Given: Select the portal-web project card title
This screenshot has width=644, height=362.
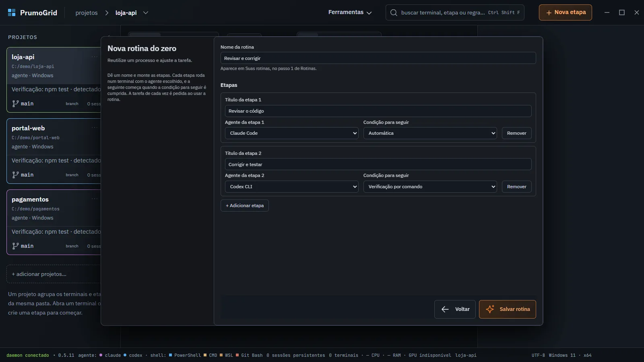Looking at the screenshot, I should click(28, 128).
